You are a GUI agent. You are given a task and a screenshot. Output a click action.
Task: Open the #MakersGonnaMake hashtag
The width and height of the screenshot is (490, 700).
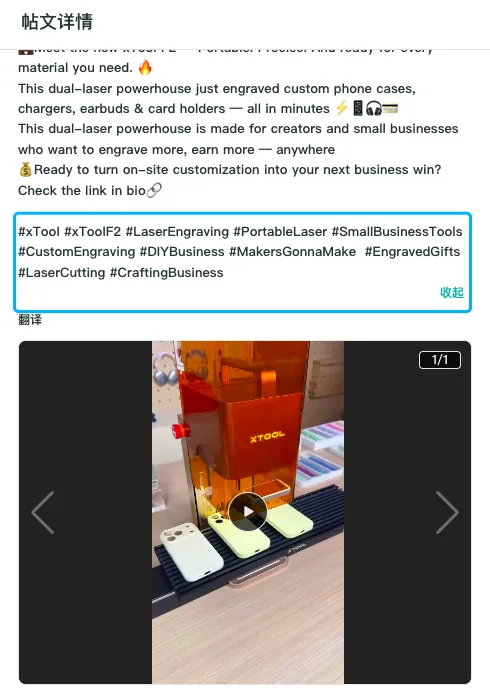coord(292,252)
